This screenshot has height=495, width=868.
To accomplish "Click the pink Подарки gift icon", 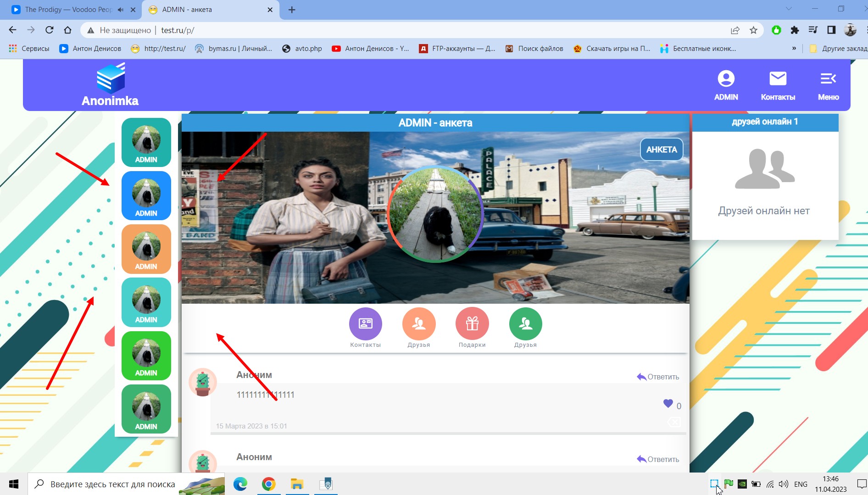I will coord(472,324).
